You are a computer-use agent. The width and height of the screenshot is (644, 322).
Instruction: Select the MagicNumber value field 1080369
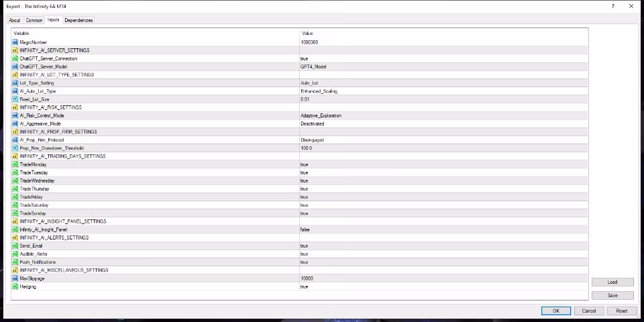443,42
